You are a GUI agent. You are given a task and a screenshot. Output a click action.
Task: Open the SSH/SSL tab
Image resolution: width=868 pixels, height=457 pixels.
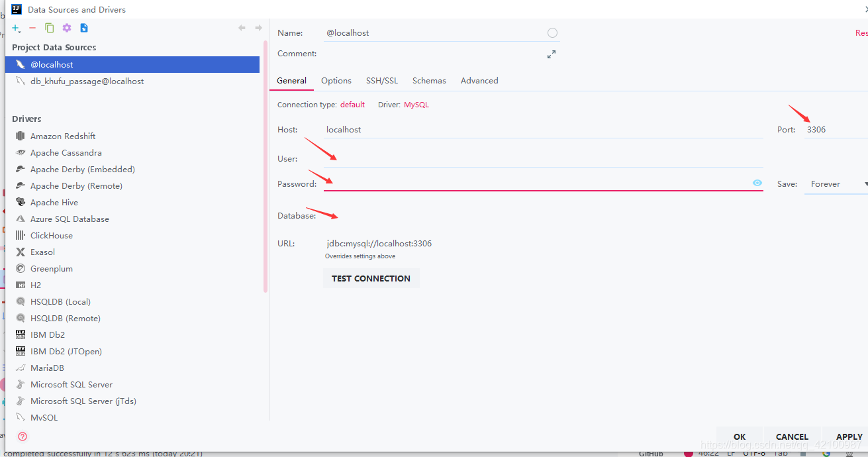click(x=382, y=81)
